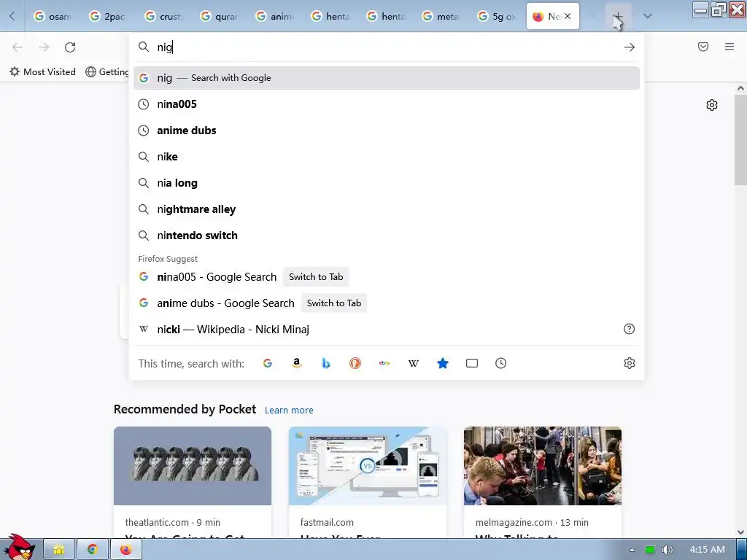
Task: Open a new tab with plus button
Action: click(618, 17)
